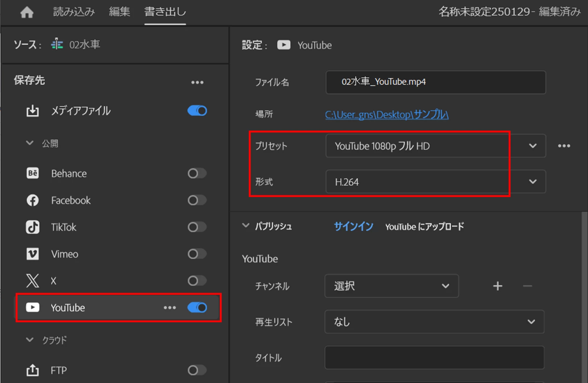Click the Facebook icon
Image resolution: width=588 pixels, height=383 pixels.
point(32,200)
